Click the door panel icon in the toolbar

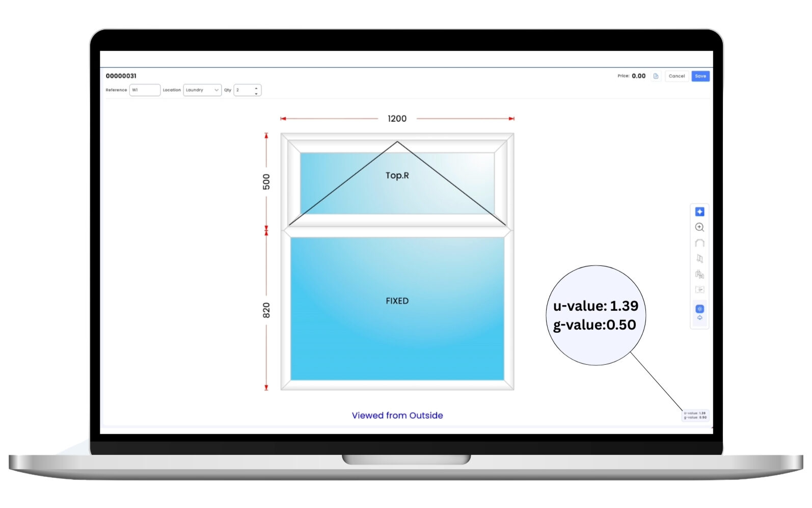pyautogui.click(x=699, y=259)
